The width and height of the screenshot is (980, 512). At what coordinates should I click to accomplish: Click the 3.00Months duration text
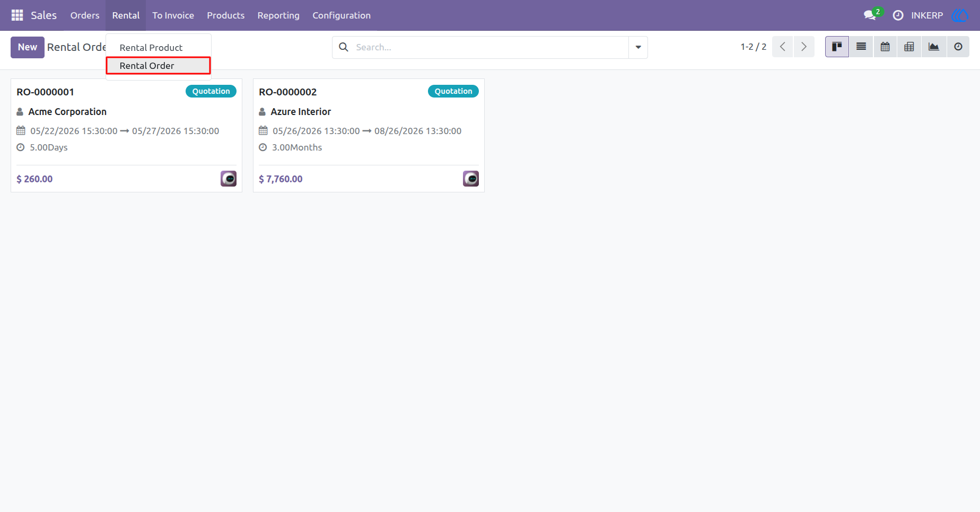297,147
